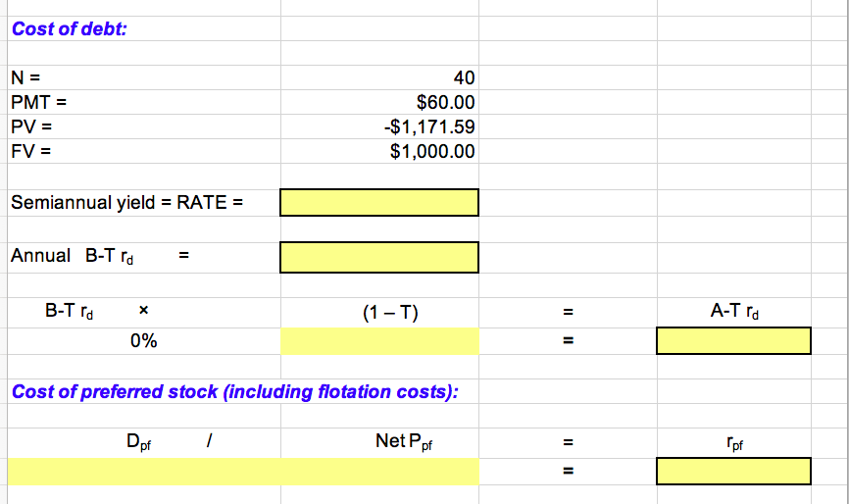Image resolution: width=849 pixels, height=504 pixels.
Task: Click the equals sign in the 0% row
Action: pos(568,340)
